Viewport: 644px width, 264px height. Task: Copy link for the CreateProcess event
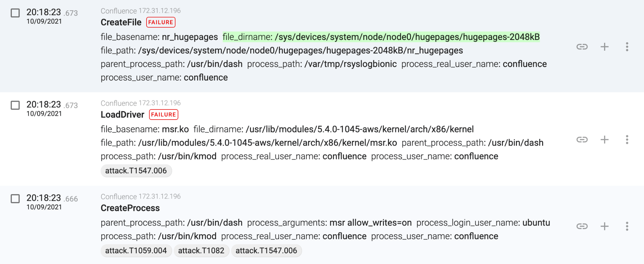[x=582, y=226]
